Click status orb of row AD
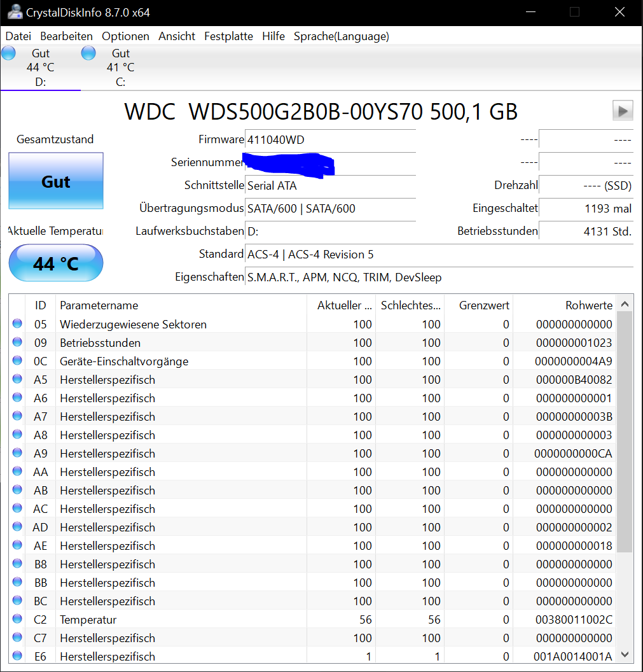Viewport: 643px width, 672px height. (17, 526)
